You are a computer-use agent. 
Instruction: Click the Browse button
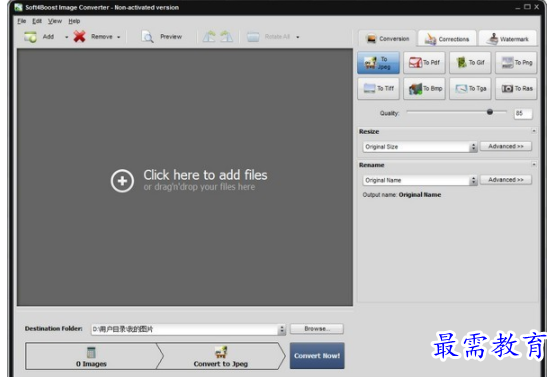[317, 329]
